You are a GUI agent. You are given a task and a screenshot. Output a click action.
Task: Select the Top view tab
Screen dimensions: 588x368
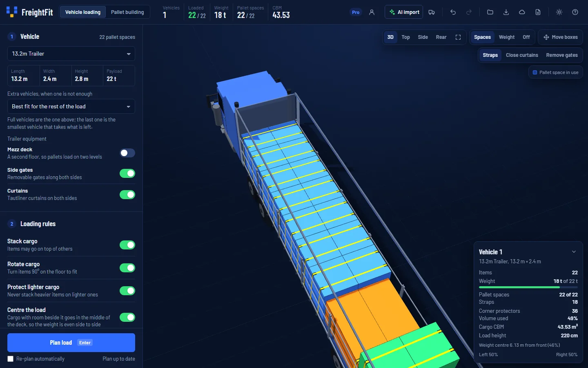point(405,37)
